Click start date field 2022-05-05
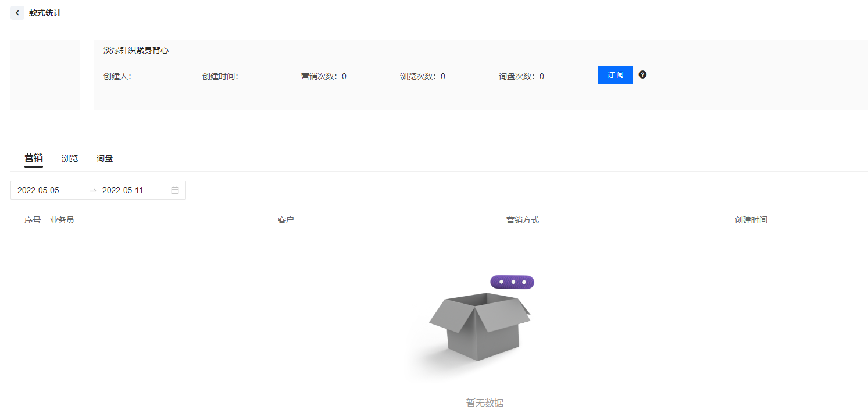868x420 pixels. click(38, 190)
